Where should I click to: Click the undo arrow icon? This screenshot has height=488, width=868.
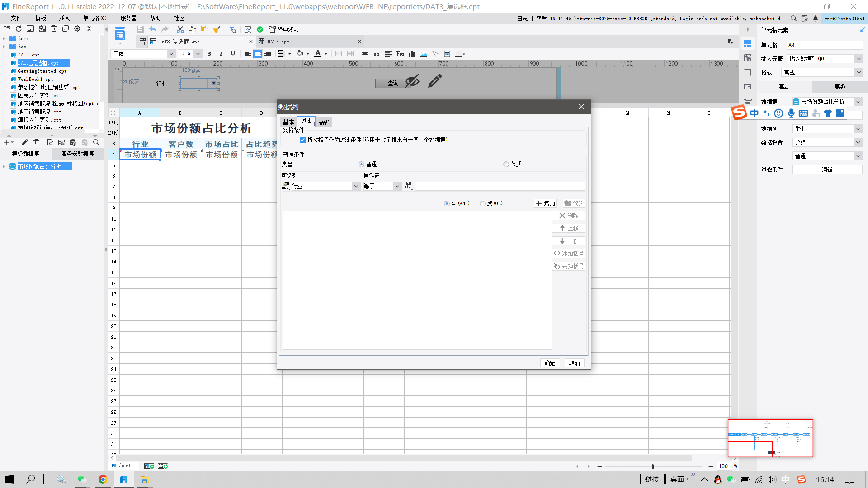coord(153,29)
